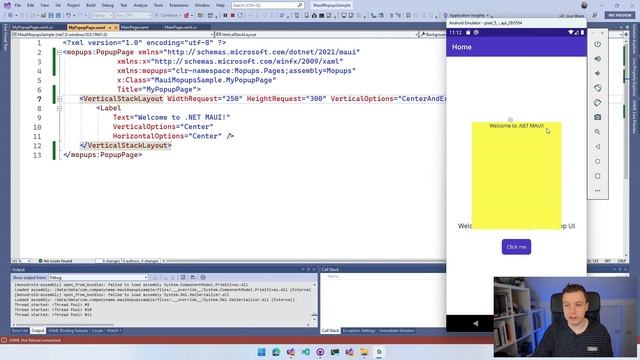
Task: Open Microsoft Edge from taskbar
Action: click(276, 352)
